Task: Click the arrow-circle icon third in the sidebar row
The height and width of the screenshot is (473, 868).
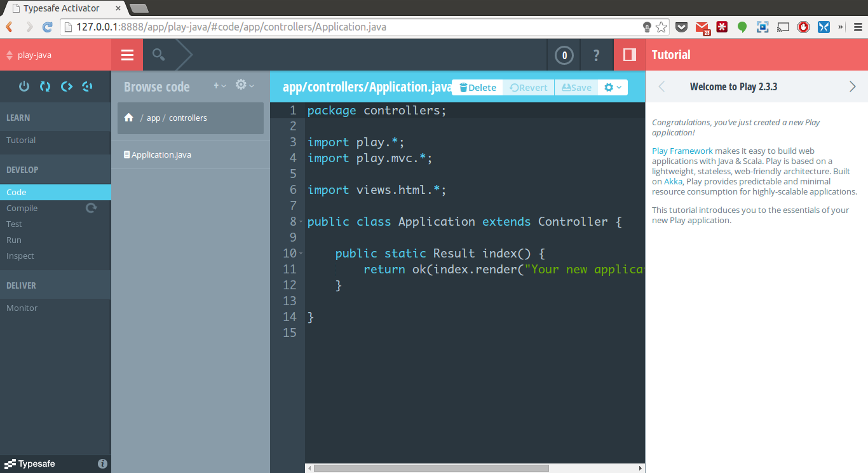Action: pyautogui.click(x=66, y=86)
